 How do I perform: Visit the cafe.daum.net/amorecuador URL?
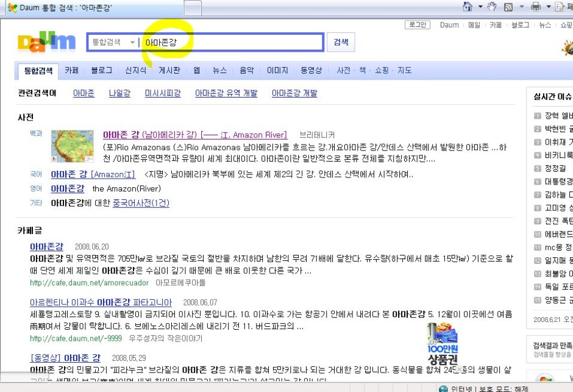coord(89,283)
